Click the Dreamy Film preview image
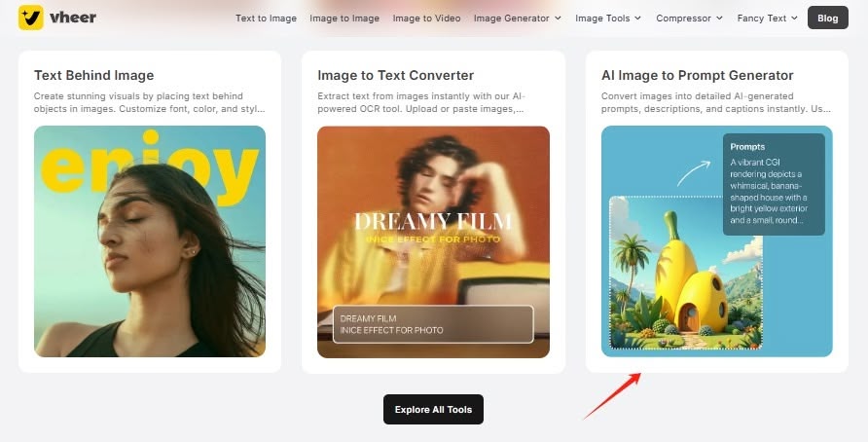The image size is (868, 442). pos(433,240)
